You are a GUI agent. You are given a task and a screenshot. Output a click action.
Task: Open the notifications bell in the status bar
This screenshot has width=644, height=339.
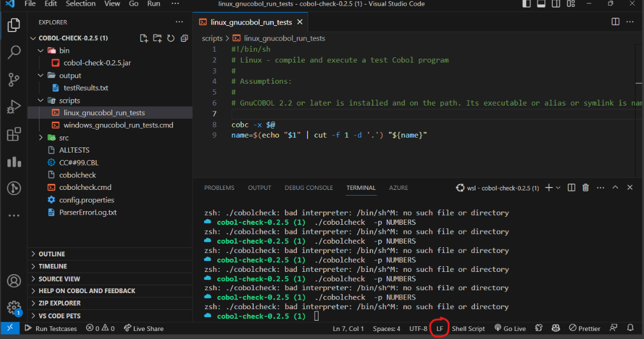click(x=630, y=328)
